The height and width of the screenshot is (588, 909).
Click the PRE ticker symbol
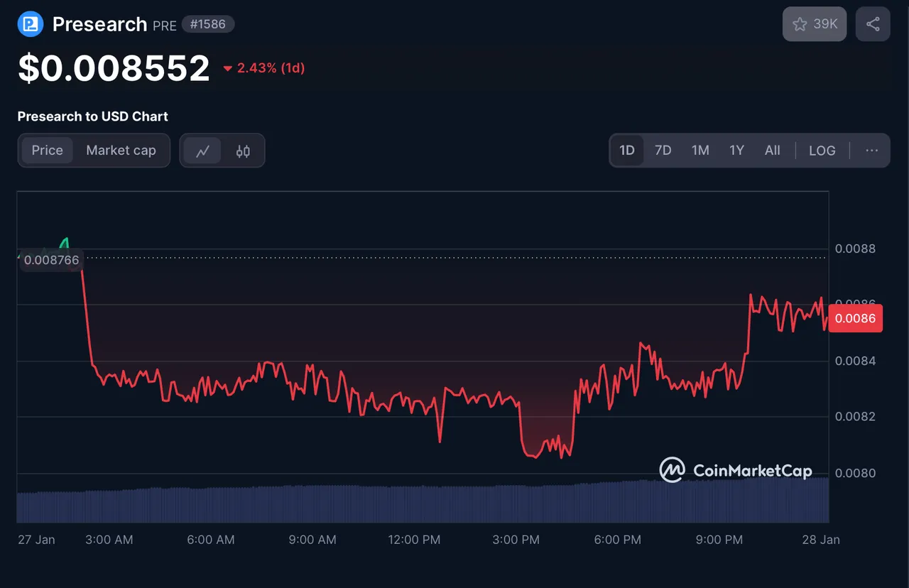coord(165,26)
